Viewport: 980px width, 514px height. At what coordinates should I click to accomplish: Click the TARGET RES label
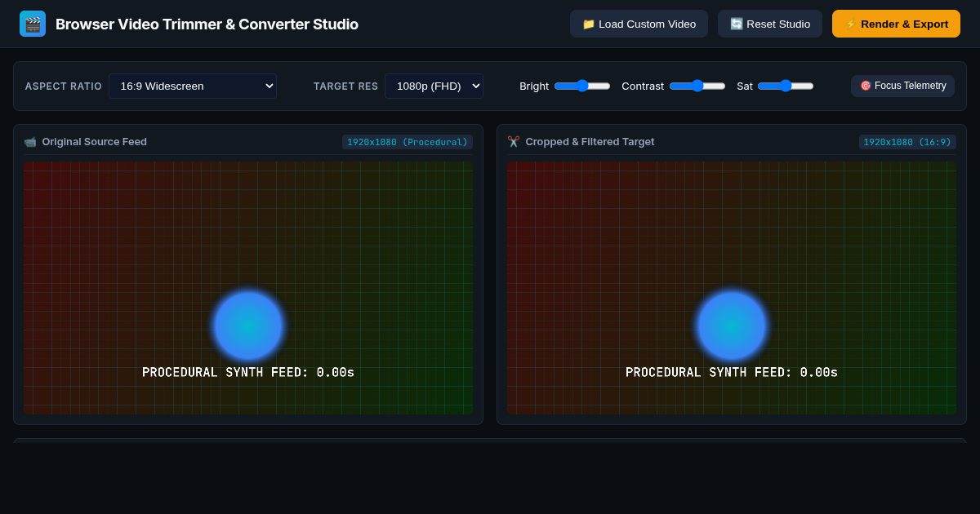coord(346,86)
